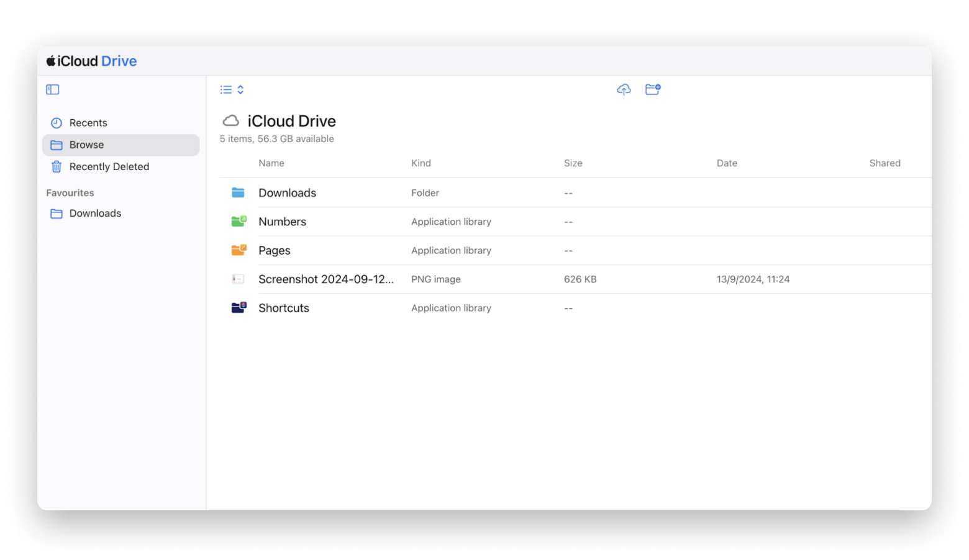969x560 pixels.
Task: Click the 'Folder' kind cell for Downloads
Action: 425,193
